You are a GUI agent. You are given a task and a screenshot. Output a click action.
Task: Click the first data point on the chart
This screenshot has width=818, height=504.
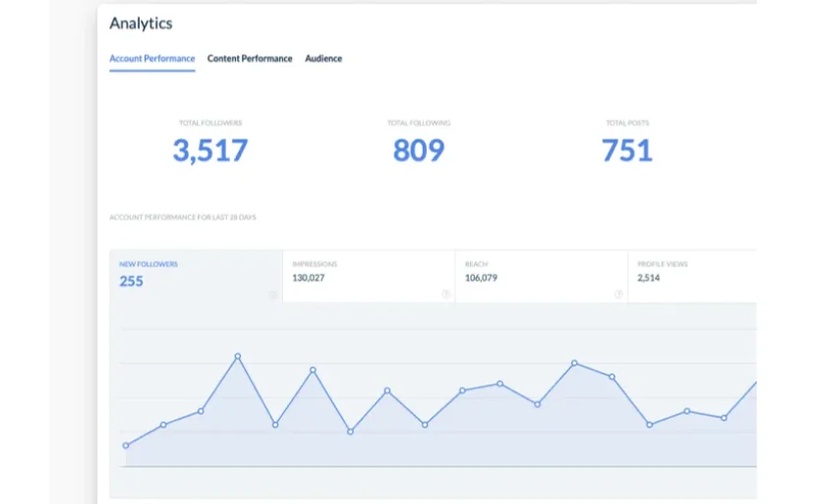[x=126, y=445]
